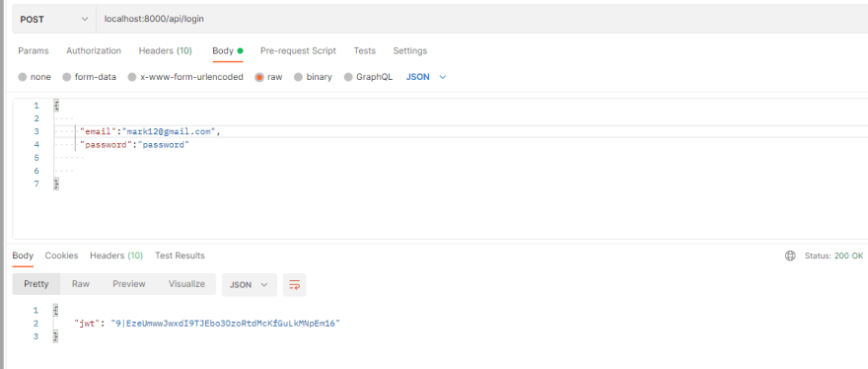Click the "mark12@gmail.com" value

(170, 131)
